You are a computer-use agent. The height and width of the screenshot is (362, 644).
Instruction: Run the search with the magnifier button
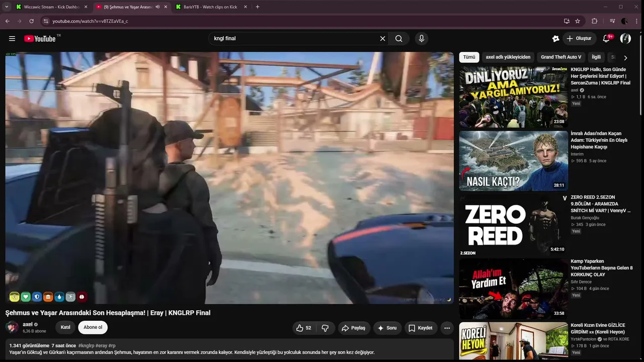399,39
